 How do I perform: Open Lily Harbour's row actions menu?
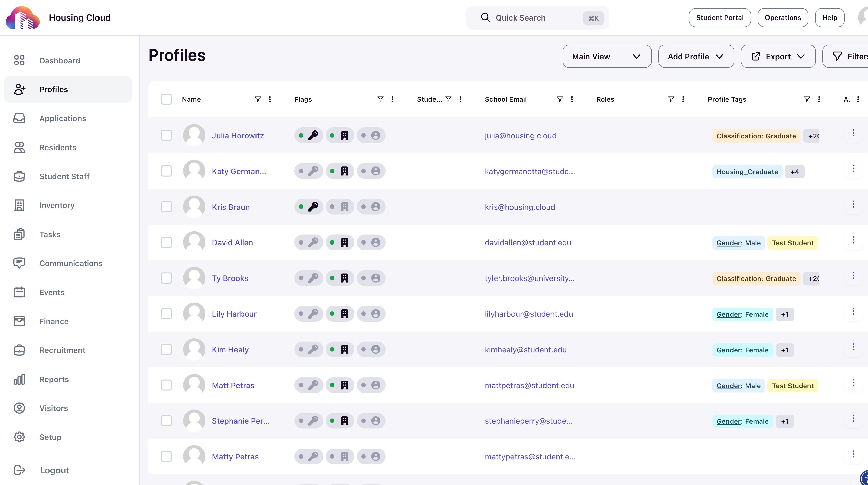click(x=853, y=311)
